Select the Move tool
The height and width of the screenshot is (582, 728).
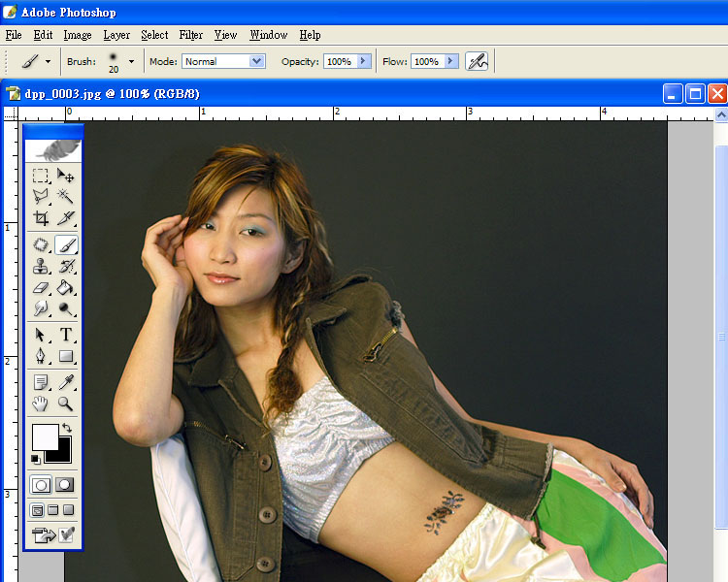[x=66, y=176]
